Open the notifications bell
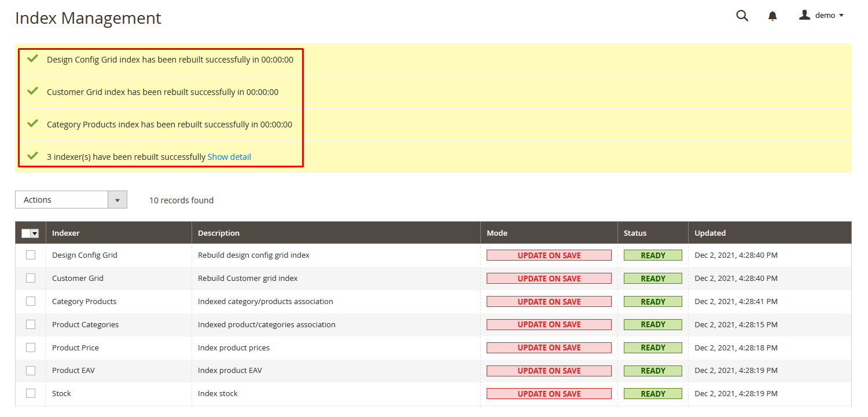This screenshot has width=868, height=417. tap(773, 16)
